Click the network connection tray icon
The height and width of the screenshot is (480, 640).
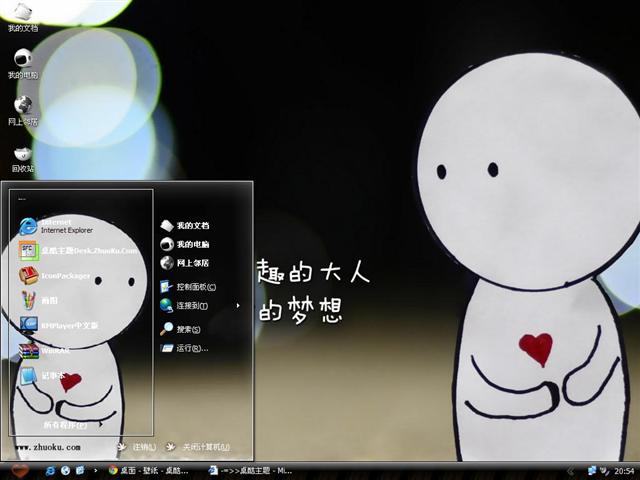(591, 471)
